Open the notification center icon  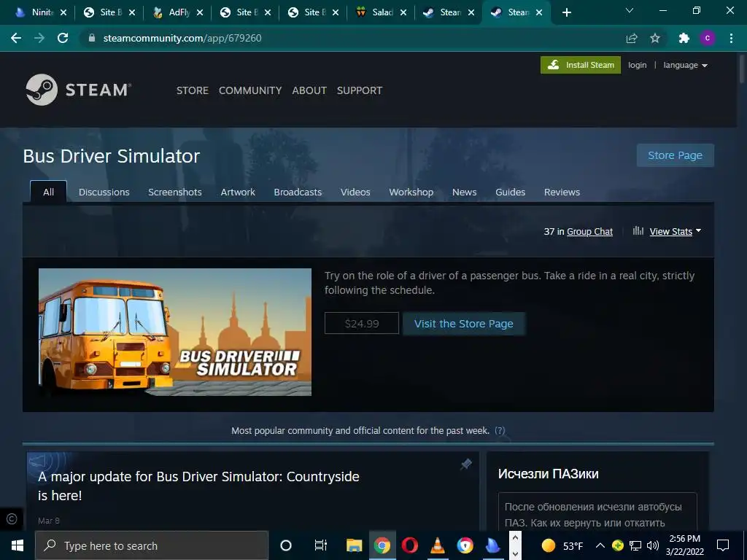(723, 545)
